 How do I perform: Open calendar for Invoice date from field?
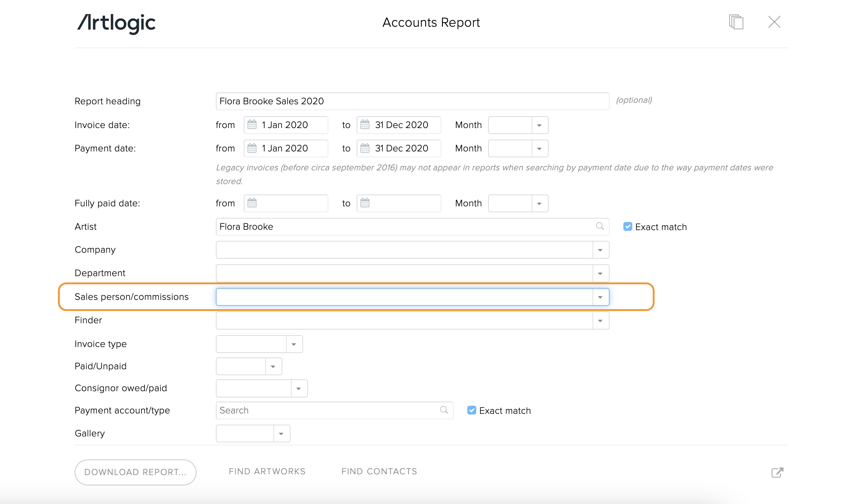pos(252,125)
